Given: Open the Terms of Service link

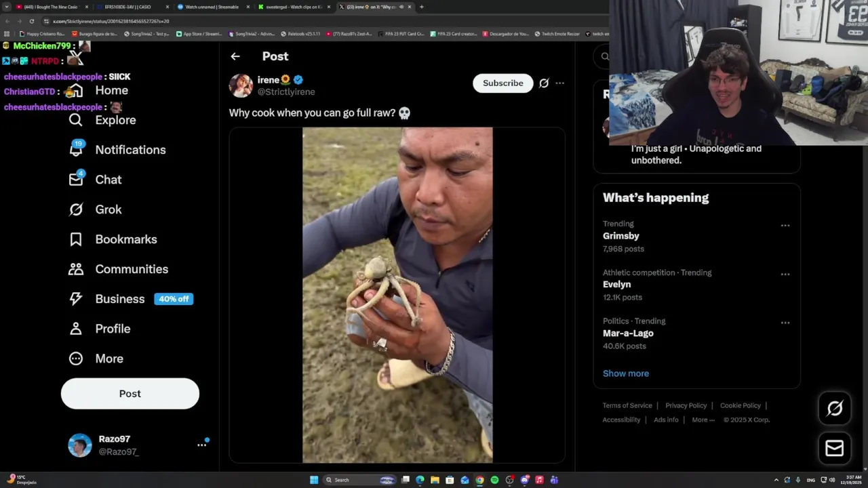Looking at the screenshot, I should point(627,405).
